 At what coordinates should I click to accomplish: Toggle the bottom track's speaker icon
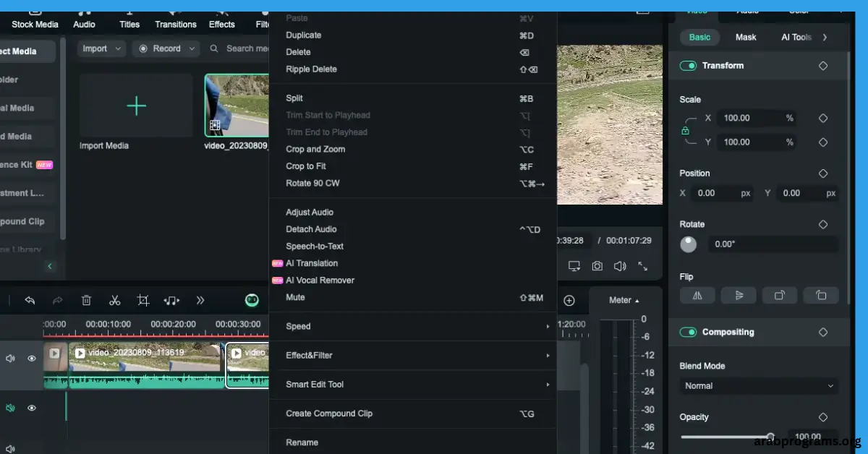tap(10, 449)
